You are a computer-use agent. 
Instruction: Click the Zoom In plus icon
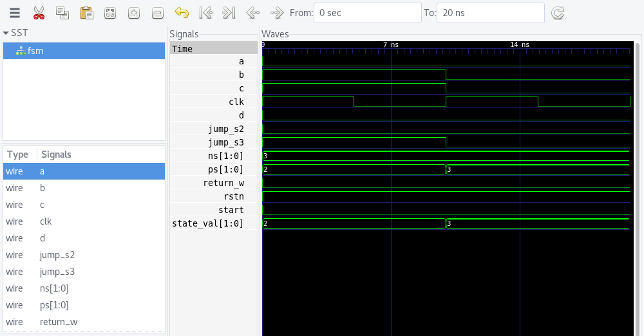pos(134,13)
